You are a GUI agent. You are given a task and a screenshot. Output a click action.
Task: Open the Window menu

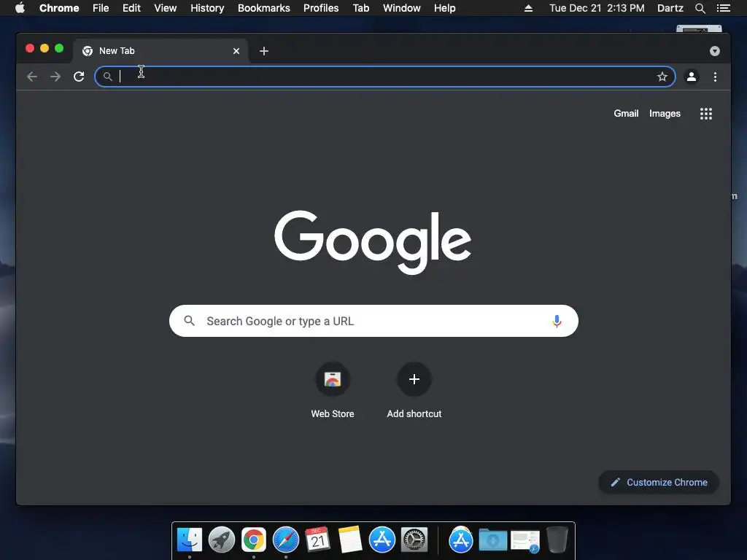[402, 8]
